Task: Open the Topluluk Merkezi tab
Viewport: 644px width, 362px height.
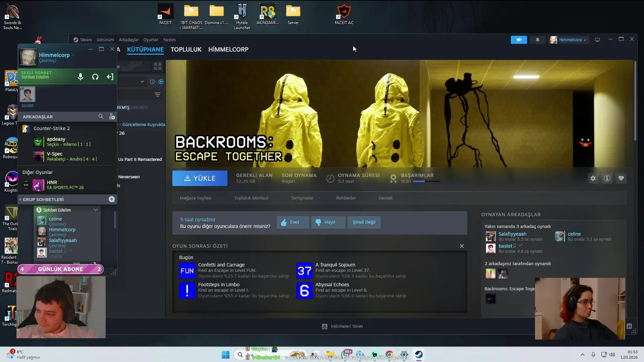Action: [251, 198]
